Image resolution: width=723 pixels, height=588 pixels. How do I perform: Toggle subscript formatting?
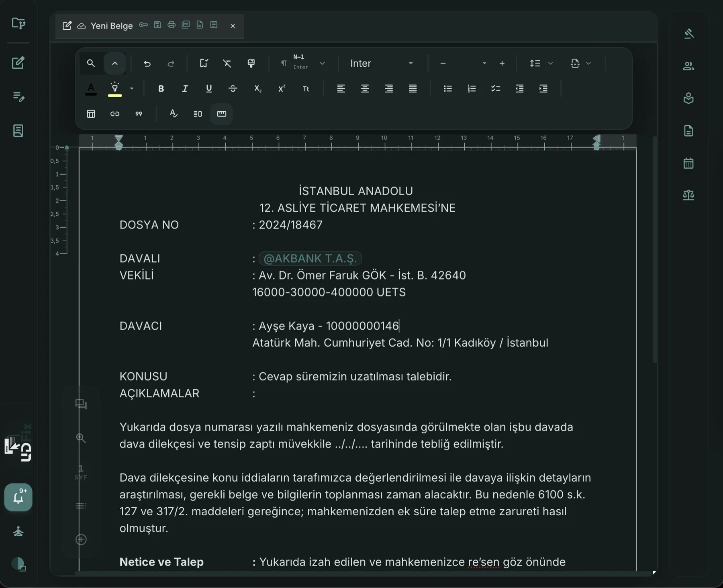coord(258,89)
